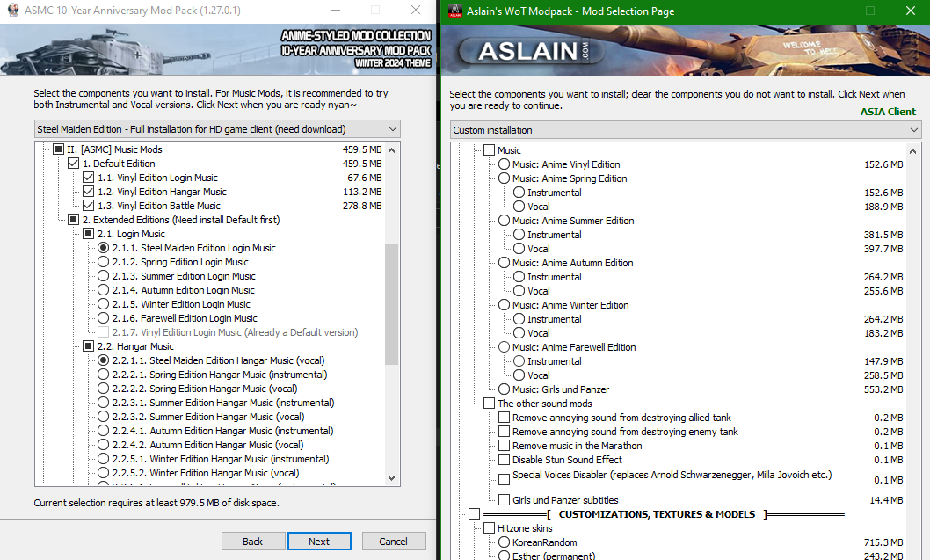The image size is (930, 560).
Task: Check CUSTOMIZATIONS, TEXTURES & MODELS section checkbox
Action: point(474,513)
